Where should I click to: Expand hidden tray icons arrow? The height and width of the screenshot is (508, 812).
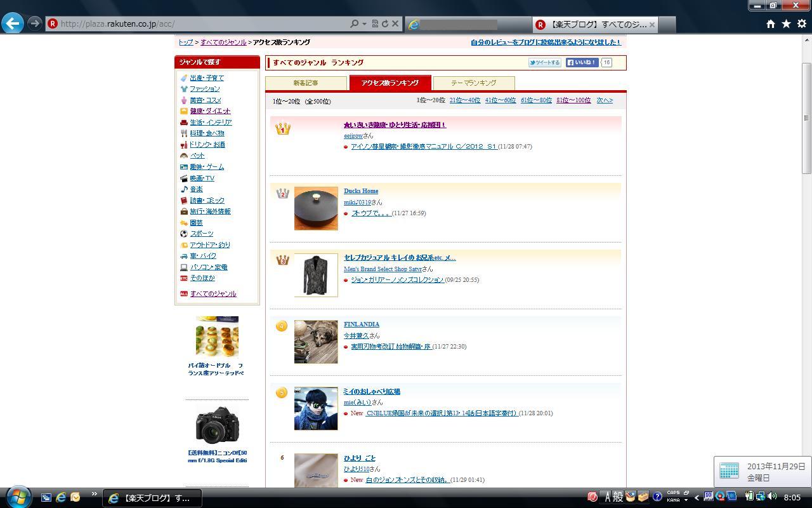coord(697,497)
